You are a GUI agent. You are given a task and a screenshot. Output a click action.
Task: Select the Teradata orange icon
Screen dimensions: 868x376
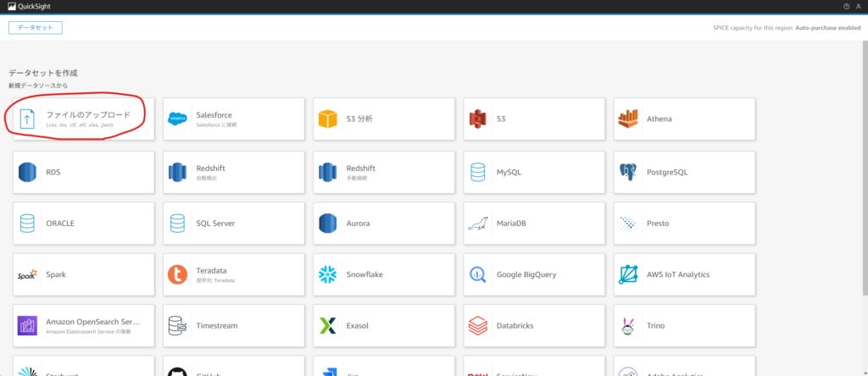[x=177, y=274]
